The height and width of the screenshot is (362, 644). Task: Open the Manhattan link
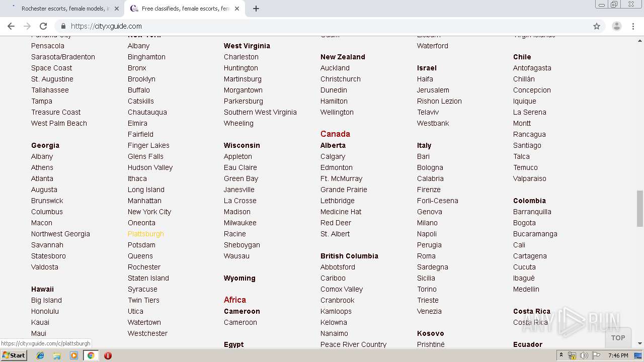[x=144, y=201]
